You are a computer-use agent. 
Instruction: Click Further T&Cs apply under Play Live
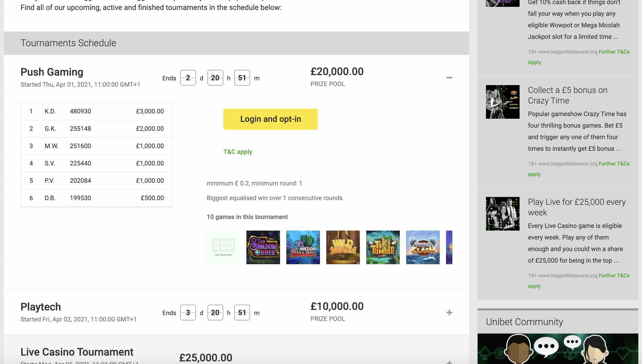pos(614,275)
